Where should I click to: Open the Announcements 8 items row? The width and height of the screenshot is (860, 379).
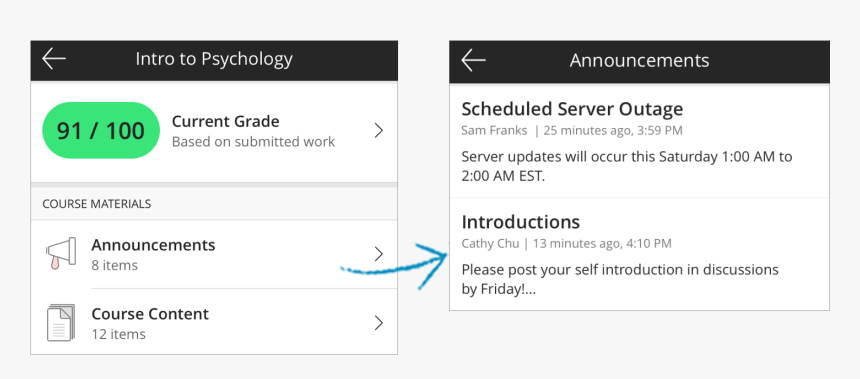(x=214, y=254)
